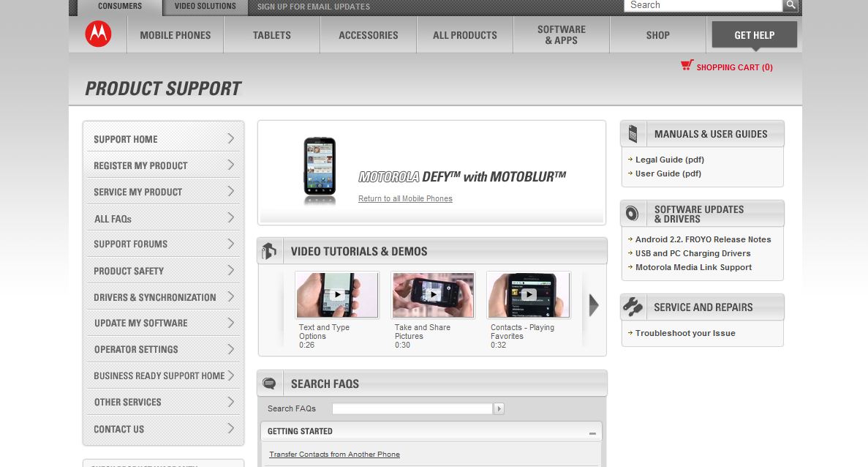Click the Search FAQs speech bubble icon
The height and width of the screenshot is (467, 868).
[x=269, y=384]
